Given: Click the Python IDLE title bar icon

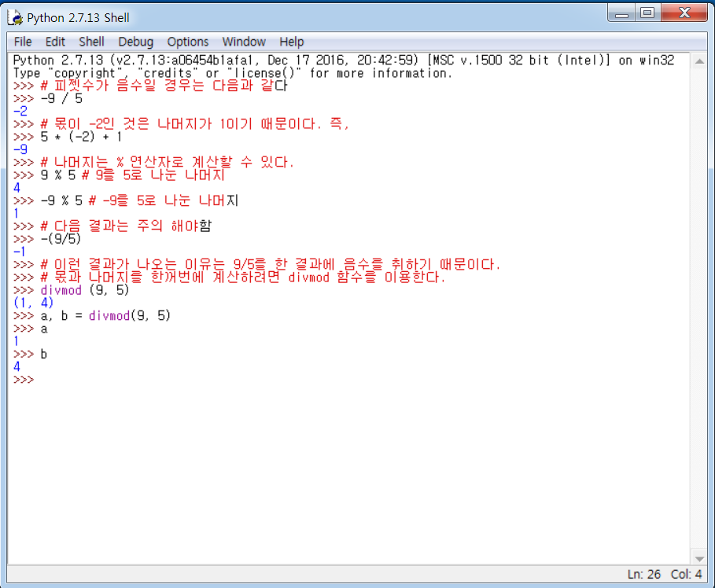Looking at the screenshot, I should click(15, 18).
